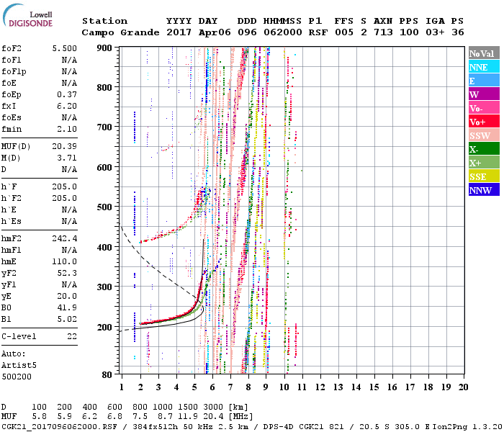Viewport: 504px width, 432px height.
Task: Select the B0 value 41.9
Action: pyautogui.click(x=67, y=308)
